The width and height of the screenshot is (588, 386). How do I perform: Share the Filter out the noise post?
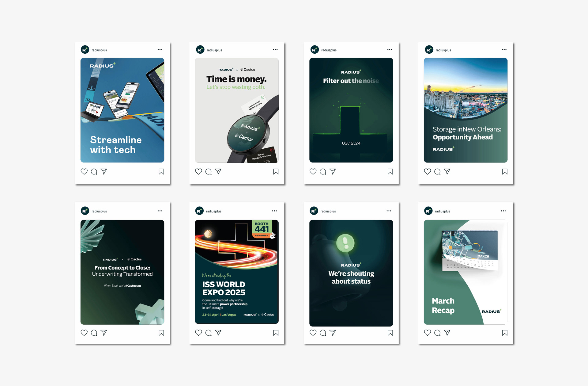(x=333, y=172)
